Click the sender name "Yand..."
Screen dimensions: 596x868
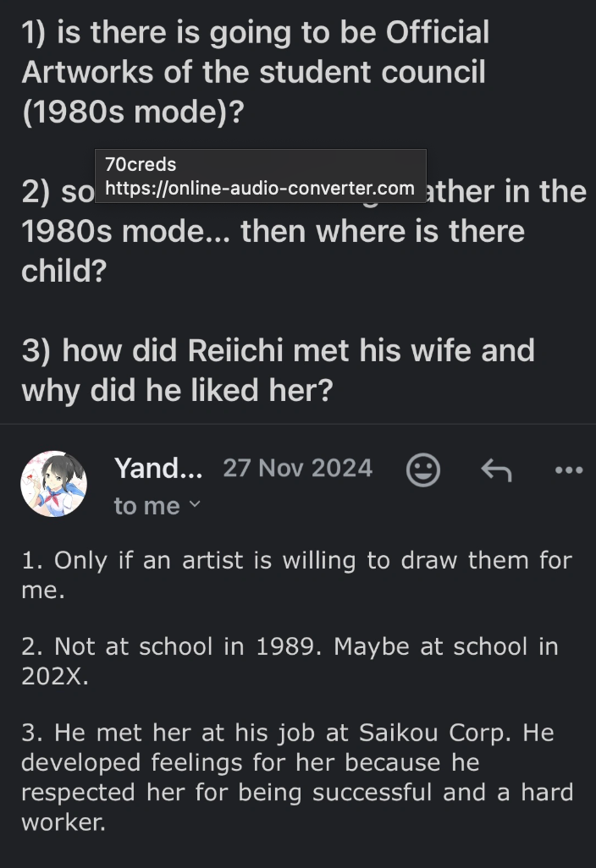pyautogui.click(x=157, y=467)
